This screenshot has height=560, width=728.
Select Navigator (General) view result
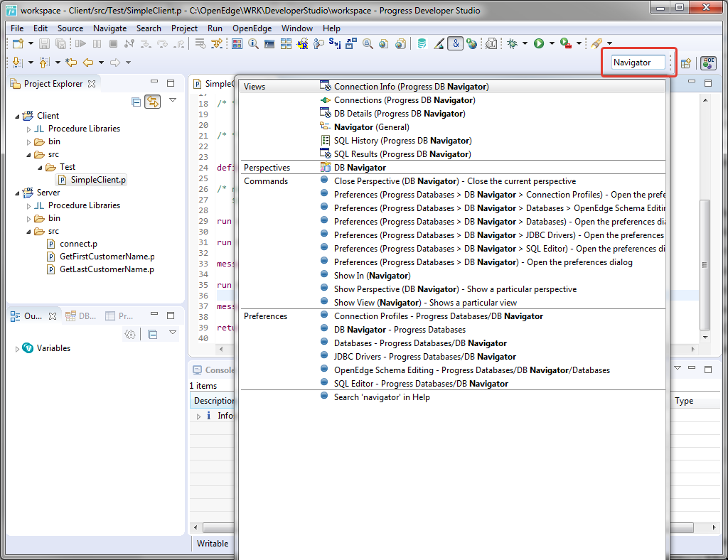click(x=371, y=127)
